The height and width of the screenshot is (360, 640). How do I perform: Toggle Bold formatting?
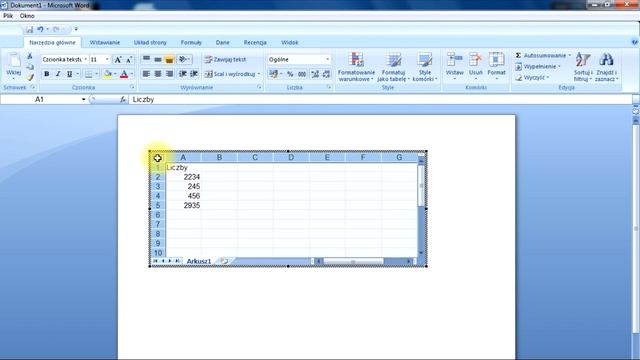(x=47, y=74)
